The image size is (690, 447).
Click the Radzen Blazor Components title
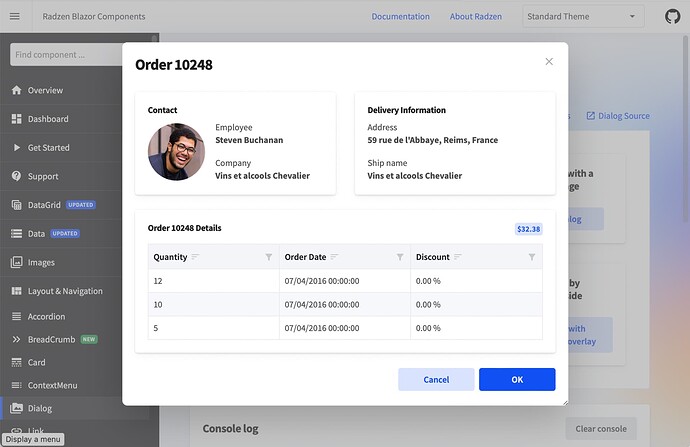pos(94,17)
